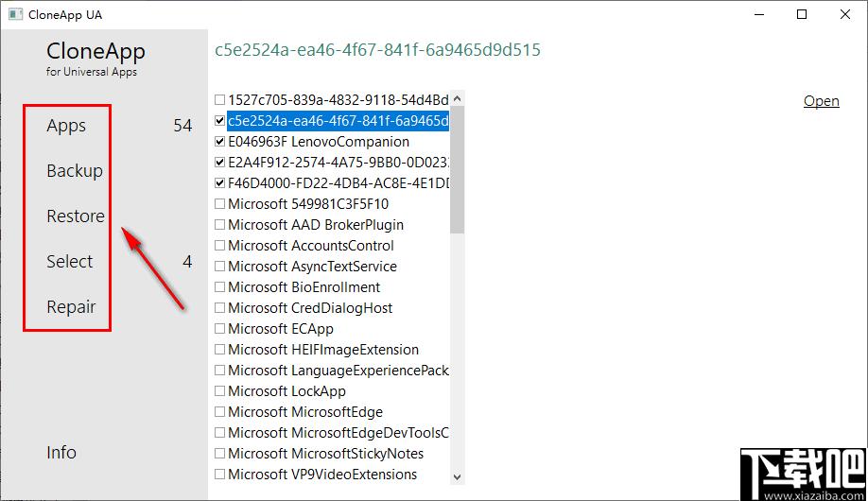This screenshot has width=868, height=501.
Task: Check Microsoft MicrosoftEdgeDevTools checkbox
Action: (219, 433)
